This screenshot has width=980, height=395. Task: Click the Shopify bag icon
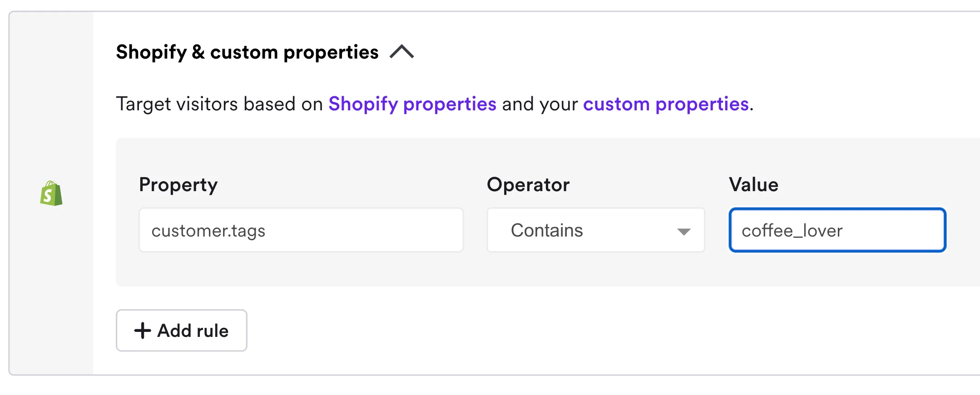pyautogui.click(x=51, y=194)
